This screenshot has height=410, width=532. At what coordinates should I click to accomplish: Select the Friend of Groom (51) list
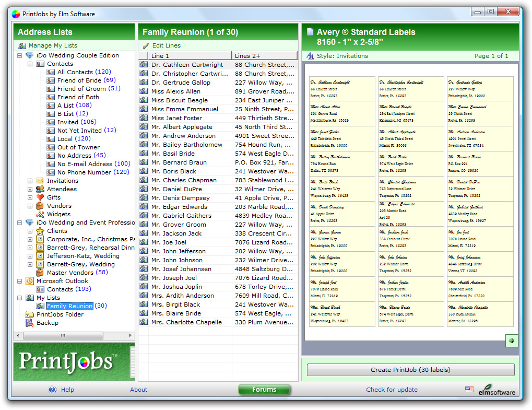[89, 89]
